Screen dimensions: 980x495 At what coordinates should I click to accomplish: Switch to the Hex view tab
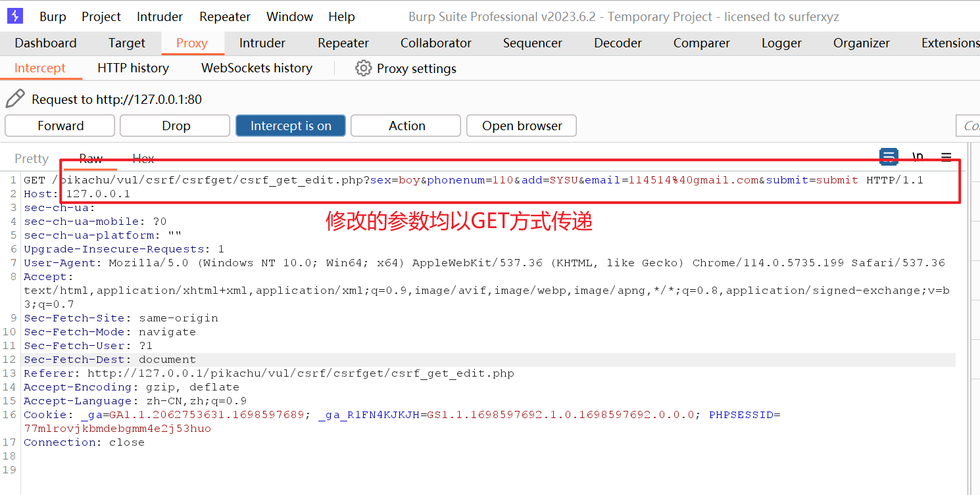click(143, 158)
